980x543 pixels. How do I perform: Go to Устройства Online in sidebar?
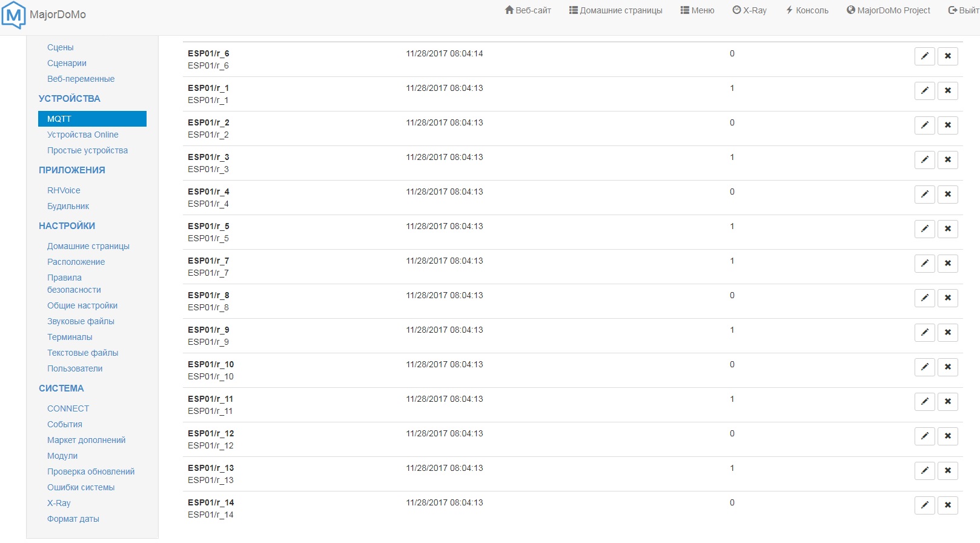[x=82, y=135]
